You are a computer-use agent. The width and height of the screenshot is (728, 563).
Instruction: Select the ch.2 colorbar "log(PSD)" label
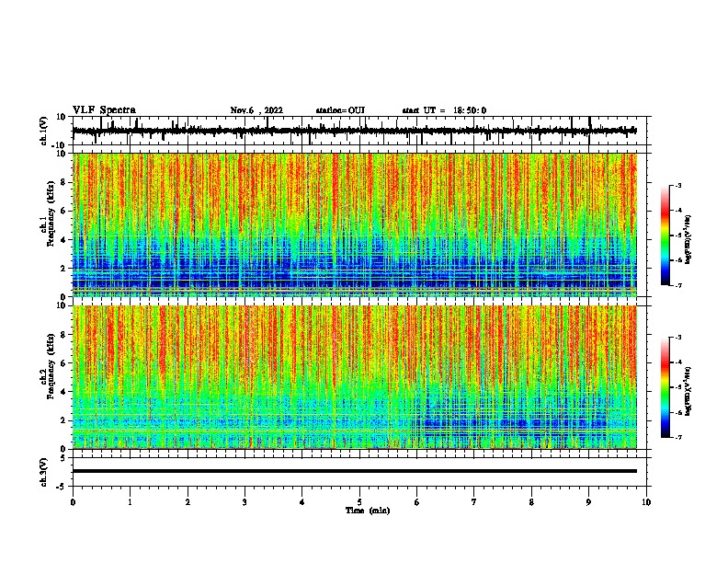tap(688, 392)
